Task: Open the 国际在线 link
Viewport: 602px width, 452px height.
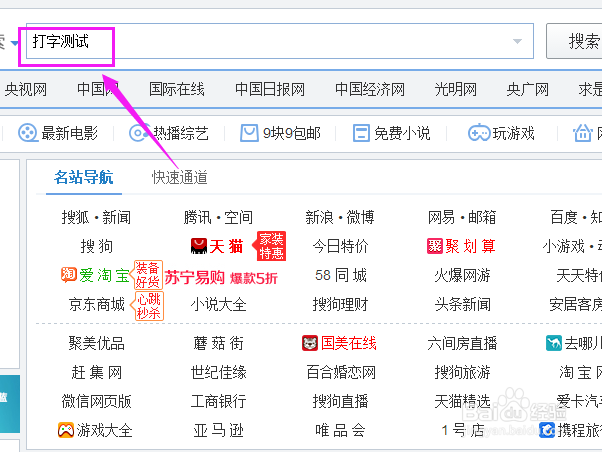Action: 177,89
